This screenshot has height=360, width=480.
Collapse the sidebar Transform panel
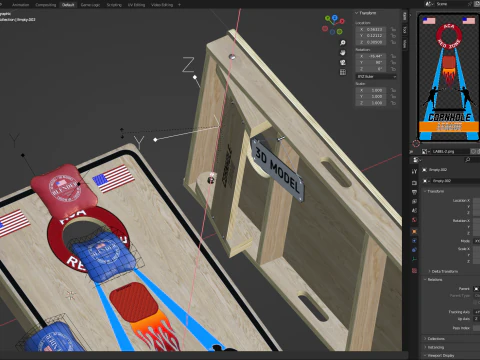tap(366, 13)
